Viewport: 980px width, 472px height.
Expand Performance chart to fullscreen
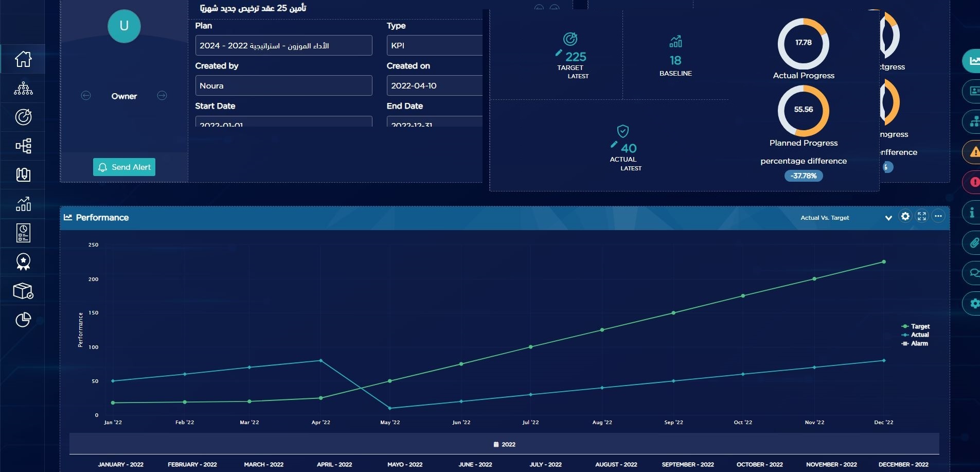[x=922, y=216]
